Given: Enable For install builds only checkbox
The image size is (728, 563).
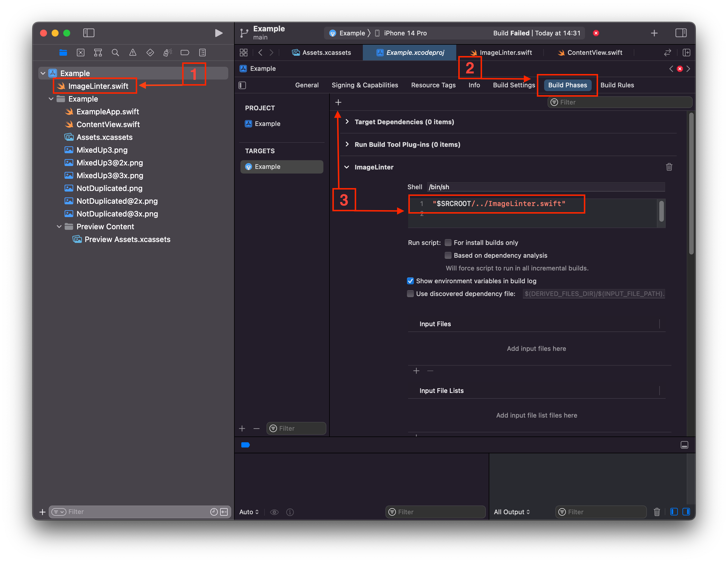Looking at the screenshot, I should tap(448, 243).
